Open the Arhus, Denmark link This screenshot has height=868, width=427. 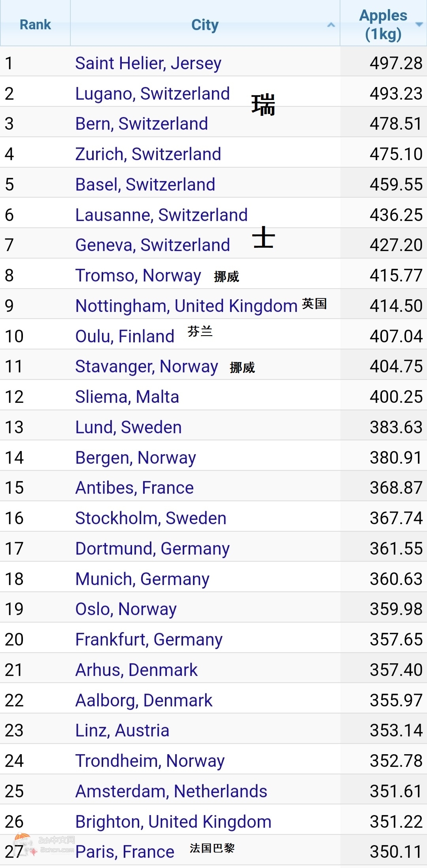136,670
